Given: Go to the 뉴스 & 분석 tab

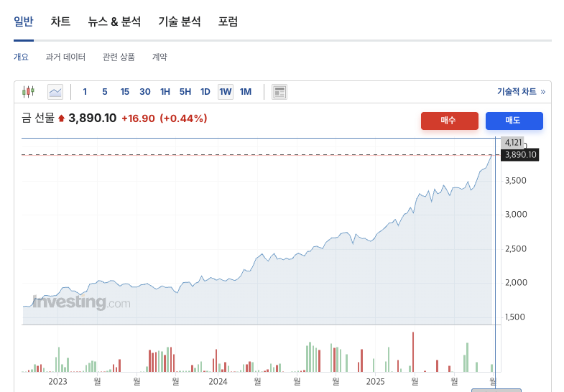Looking at the screenshot, I should (x=114, y=22).
